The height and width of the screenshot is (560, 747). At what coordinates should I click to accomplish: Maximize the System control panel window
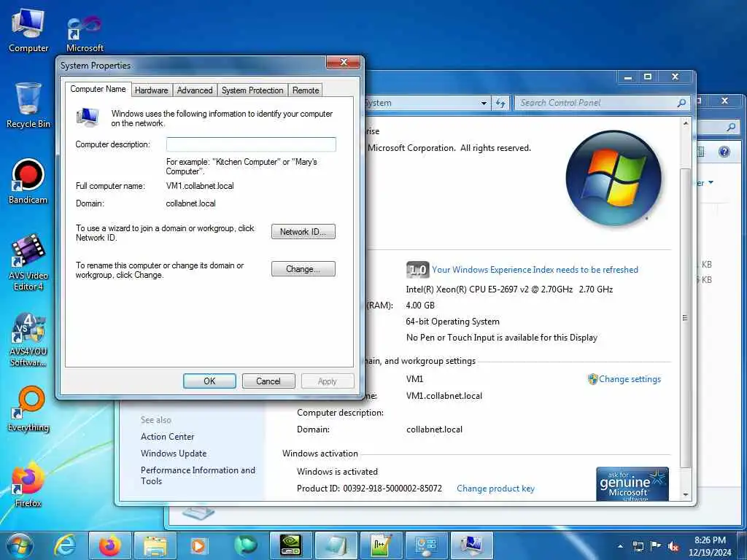(648, 76)
